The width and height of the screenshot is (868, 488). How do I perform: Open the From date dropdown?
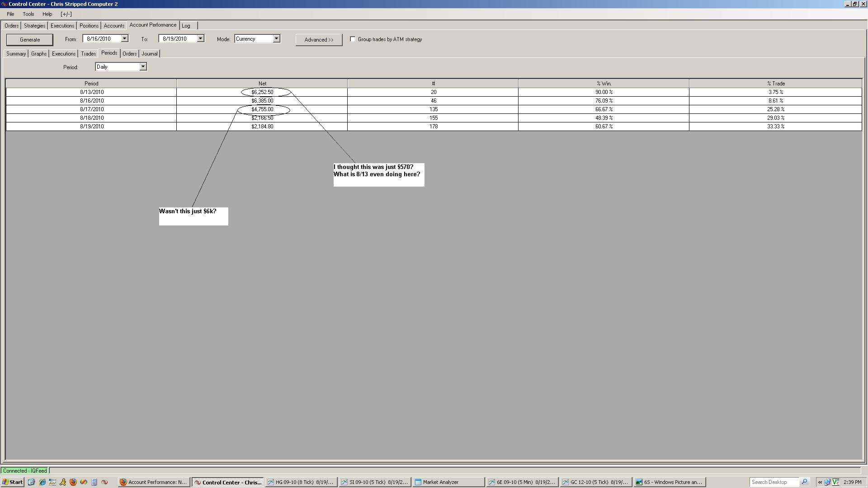124,39
